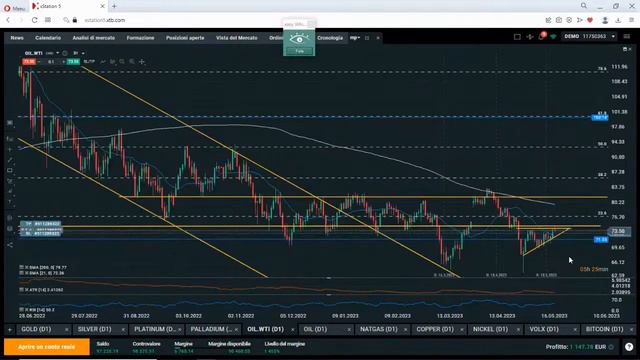This screenshot has width=640, height=360.
Task: Add a new chart tab with plus
Action: [x=10, y=329]
